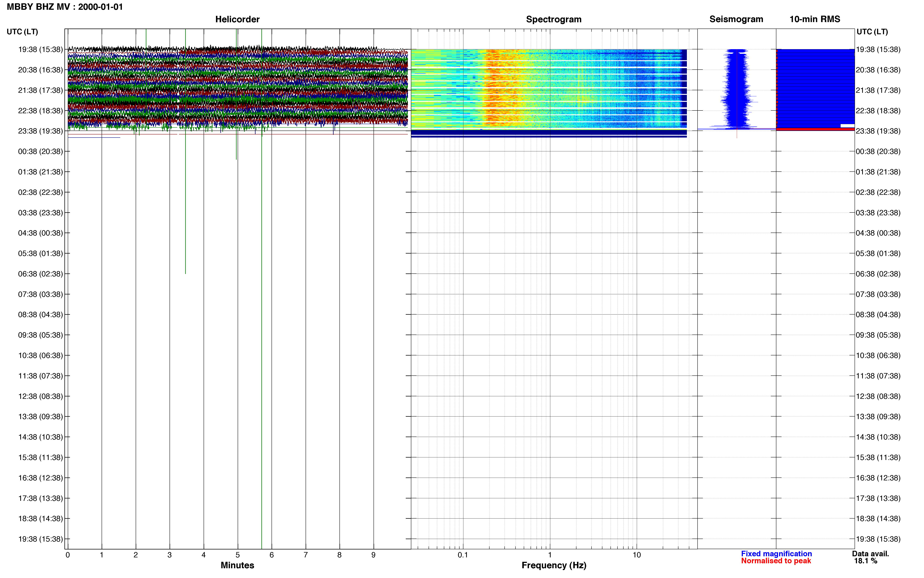924x578 pixels.
Task: Click the '0.1' tick on the frequency axis
Action: pos(463,555)
